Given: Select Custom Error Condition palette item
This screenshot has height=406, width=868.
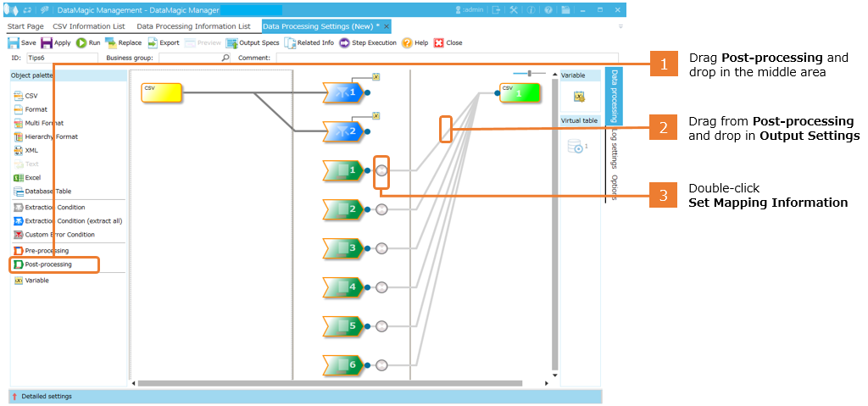Looking at the screenshot, I should [59, 234].
